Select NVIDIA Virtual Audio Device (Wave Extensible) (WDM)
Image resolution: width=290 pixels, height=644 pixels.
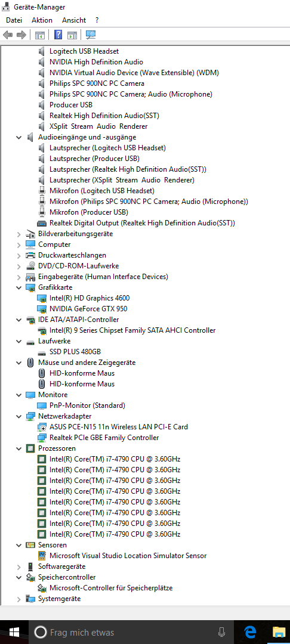coord(134,73)
